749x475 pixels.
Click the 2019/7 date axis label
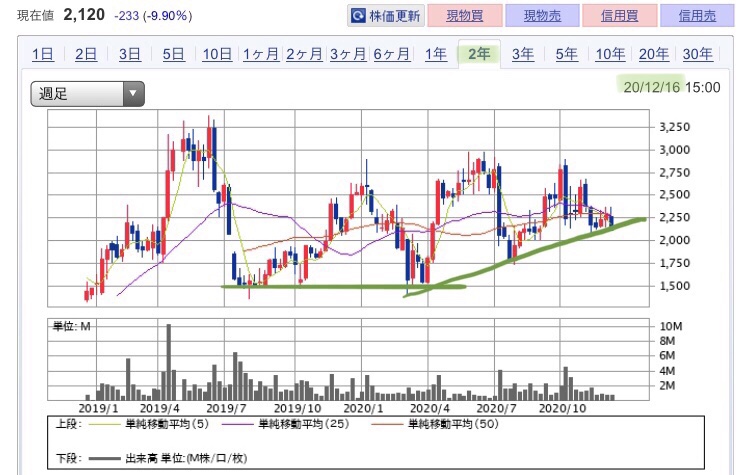[226, 409]
